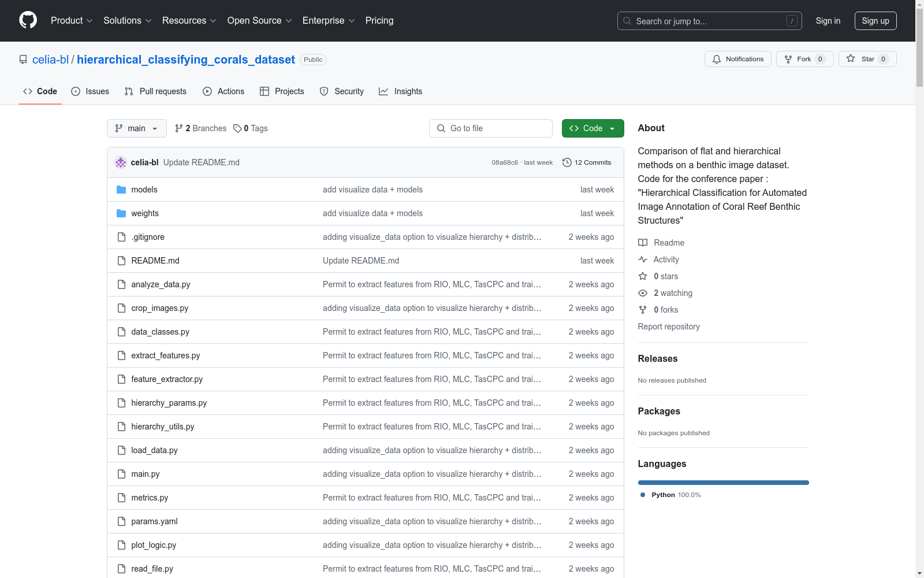Click the page vertical scrollbar
Image resolution: width=924 pixels, height=578 pixels.
point(919,47)
